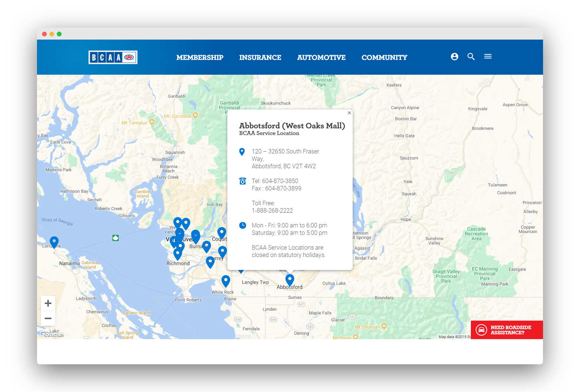Click the Abbotsford (West Oaks Mall) title

(292, 126)
